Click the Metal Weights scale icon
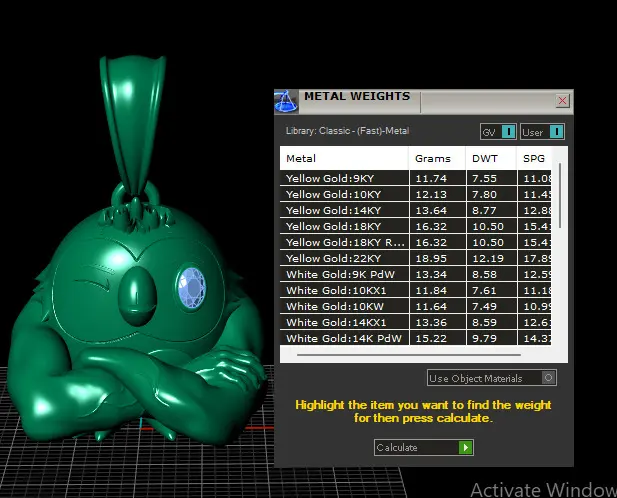Viewport: 617px width, 498px height. tap(286, 101)
